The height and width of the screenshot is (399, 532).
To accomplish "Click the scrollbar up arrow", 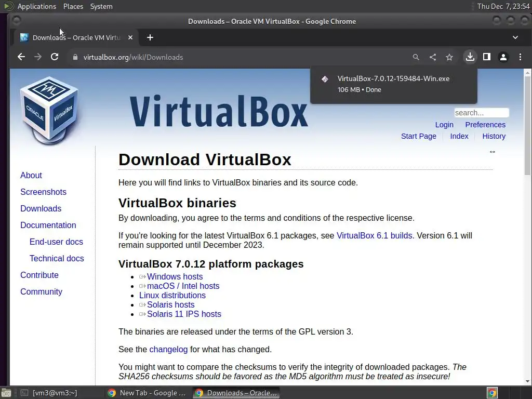I will coord(527,72).
